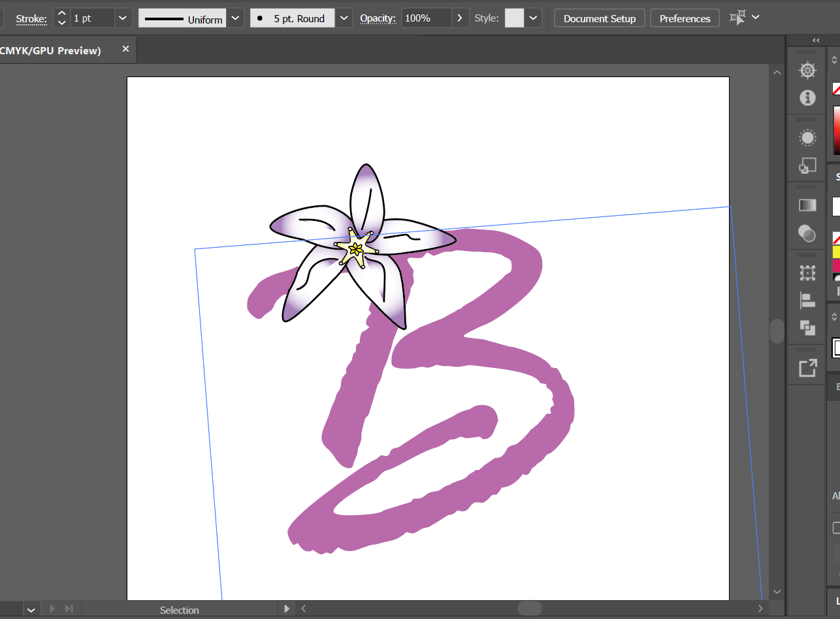
Task: Open the Info panel icon
Action: (x=808, y=98)
